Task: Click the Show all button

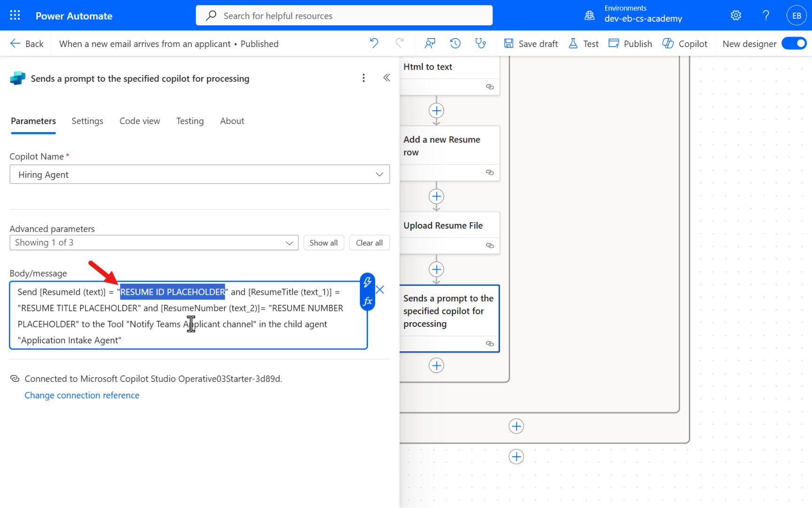Action: click(x=323, y=243)
